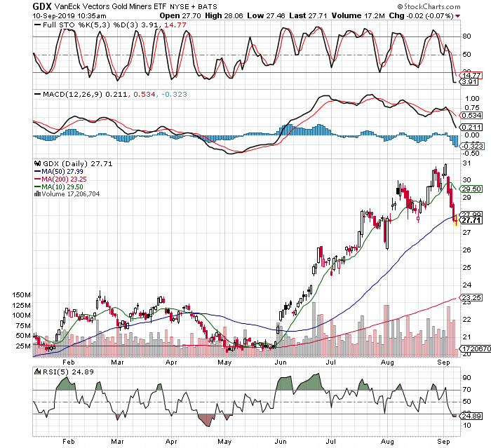
Task: Click the 100M volume scale label
Action: pyautogui.click(x=21, y=315)
